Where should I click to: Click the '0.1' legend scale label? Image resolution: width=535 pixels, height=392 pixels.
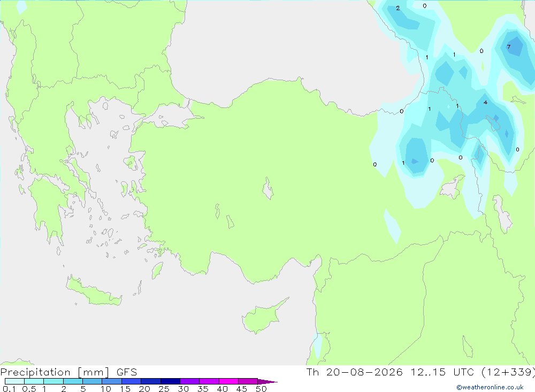(9, 389)
